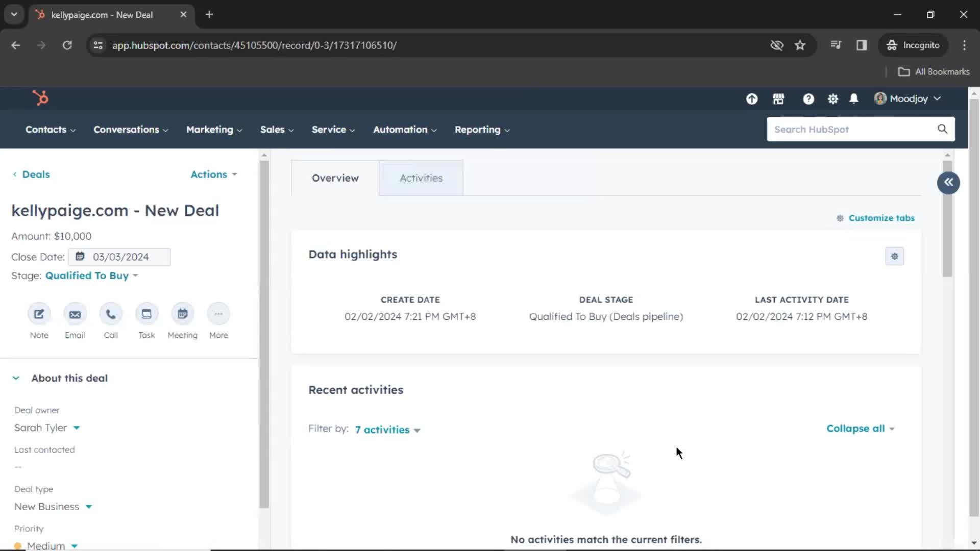Bookmark this page with the star icon

point(800,45)
